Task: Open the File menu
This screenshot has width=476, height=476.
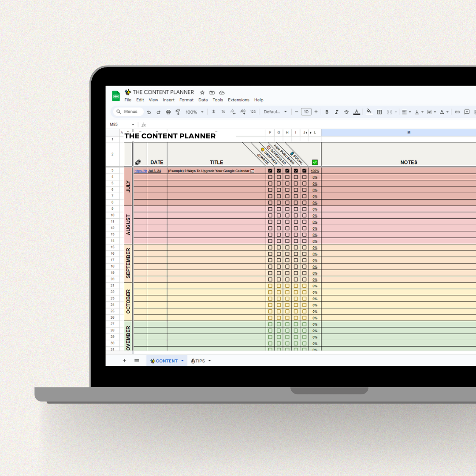Action: (x=128, y=100)
